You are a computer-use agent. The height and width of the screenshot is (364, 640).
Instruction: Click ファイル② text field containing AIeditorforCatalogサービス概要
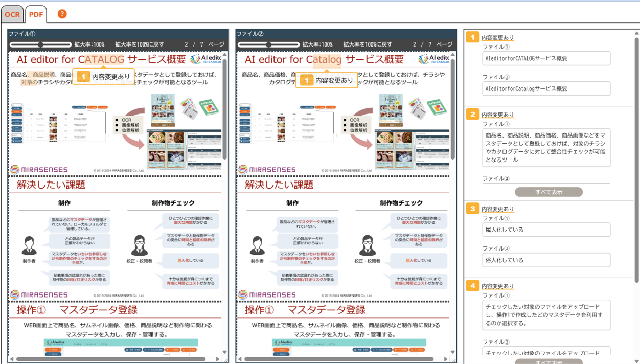coord(546,88)
